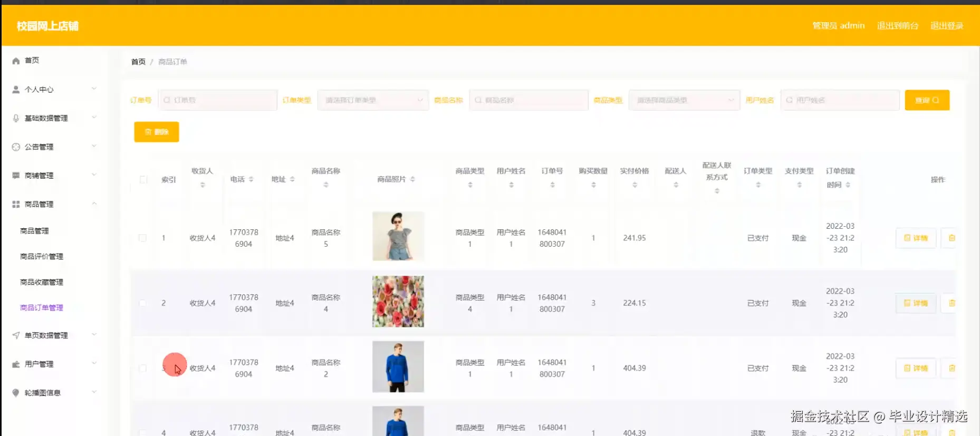
Task: Sort by 收货人 column arrows
Action: [x=203, y=185]
